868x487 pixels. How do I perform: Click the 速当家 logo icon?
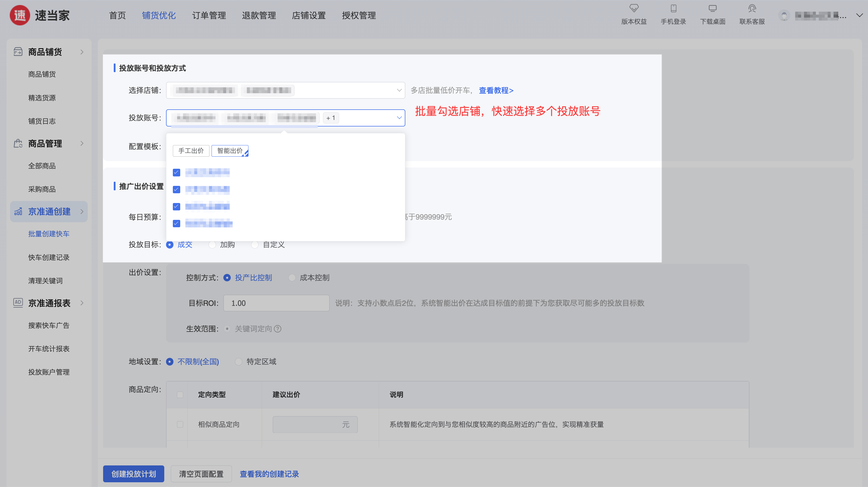click(x=19, y=15)
